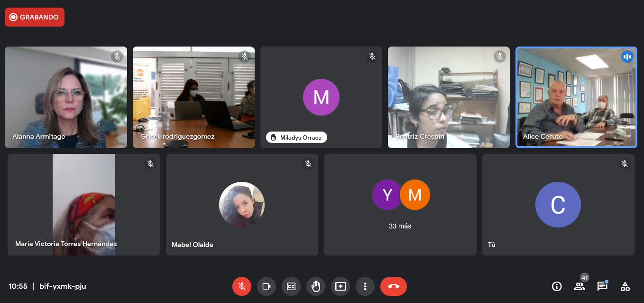Select Mabel Olalde's profile picture tile

click(x=242, y=205)
